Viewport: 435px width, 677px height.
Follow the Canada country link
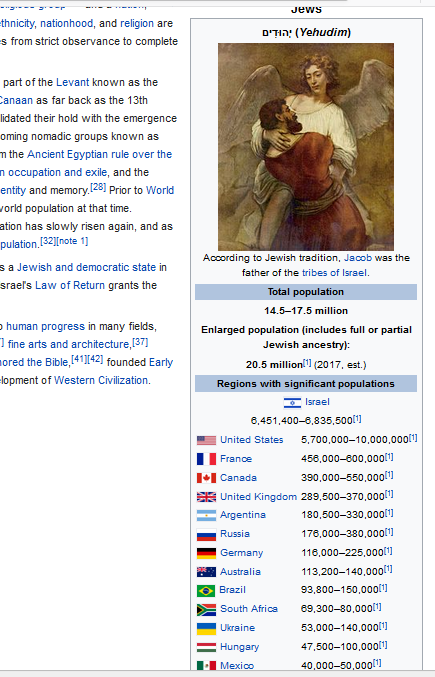click(238, 478)
